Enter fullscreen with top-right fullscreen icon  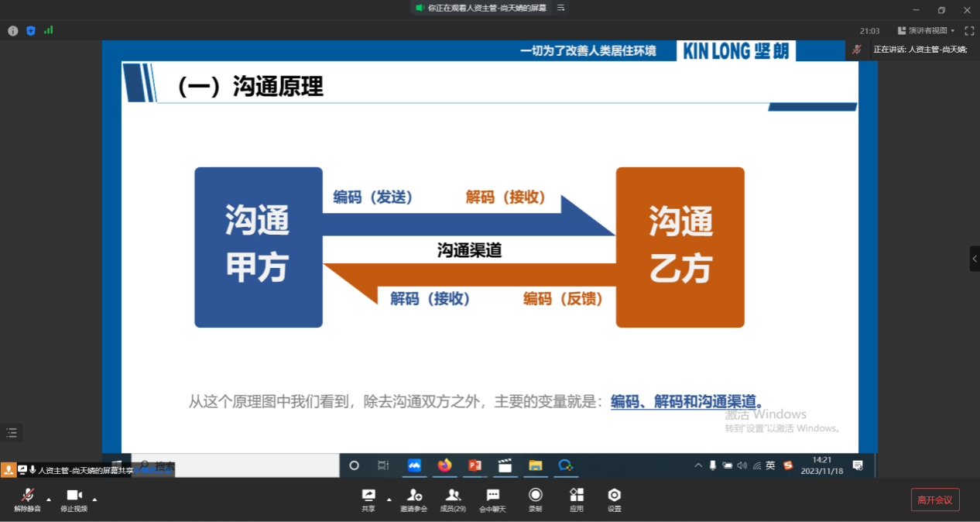point(969,31)
